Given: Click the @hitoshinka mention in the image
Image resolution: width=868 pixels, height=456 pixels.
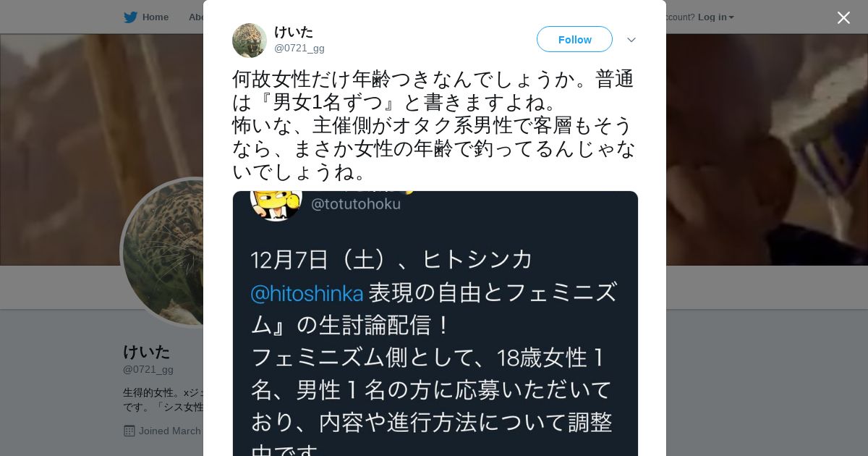Looking at the screenshot, I should click(307, 293).
